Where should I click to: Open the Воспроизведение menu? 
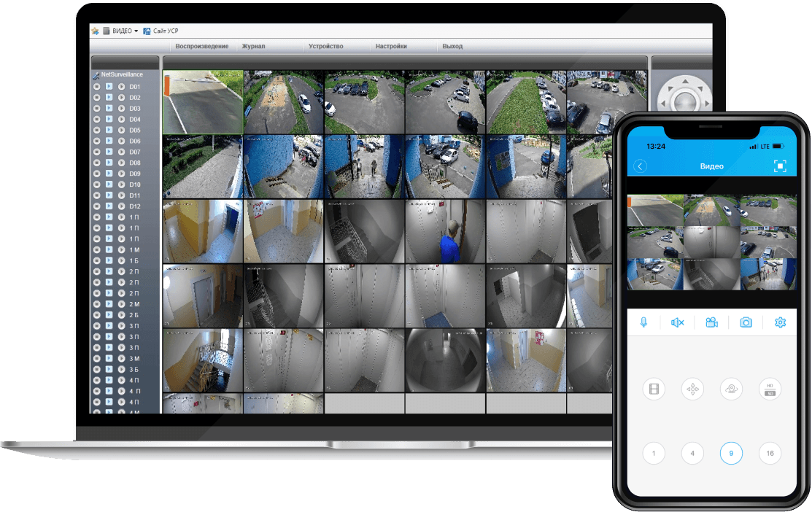point(201,46)
